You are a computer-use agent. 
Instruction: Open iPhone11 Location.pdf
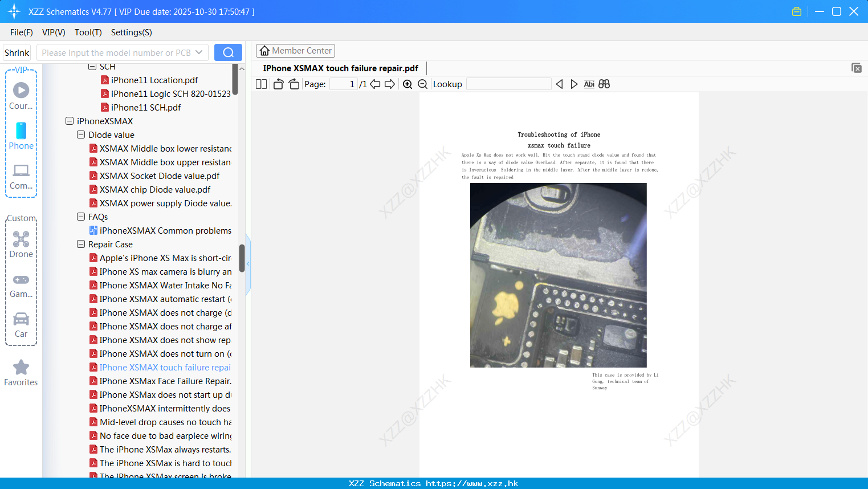click(149, 80)
